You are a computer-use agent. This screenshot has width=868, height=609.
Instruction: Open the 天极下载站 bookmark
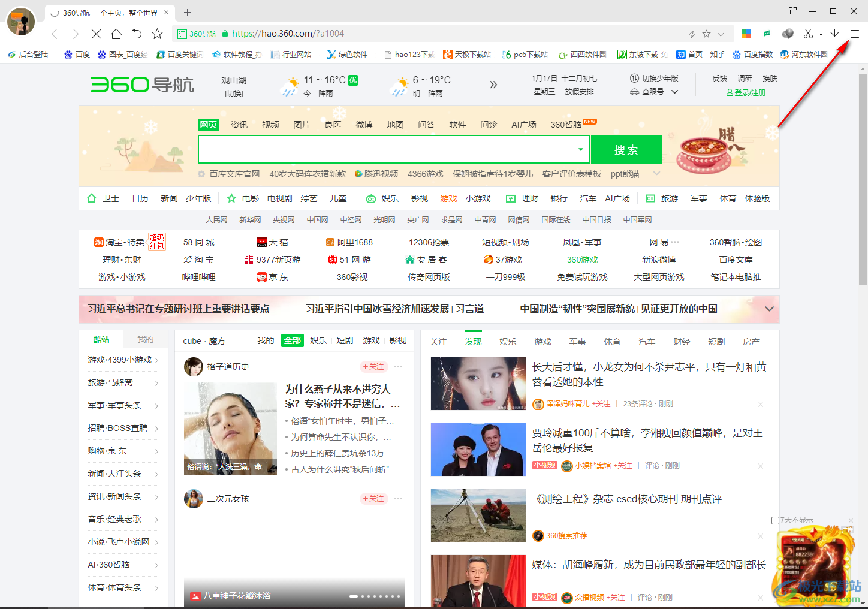pos(467,54)
